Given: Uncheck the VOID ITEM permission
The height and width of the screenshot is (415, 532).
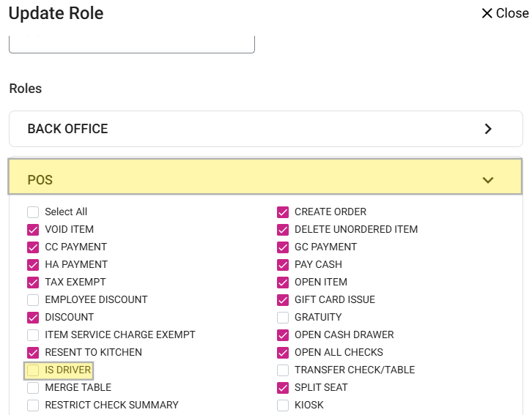Looking at the screenshot, I should (x=33, y=230).
